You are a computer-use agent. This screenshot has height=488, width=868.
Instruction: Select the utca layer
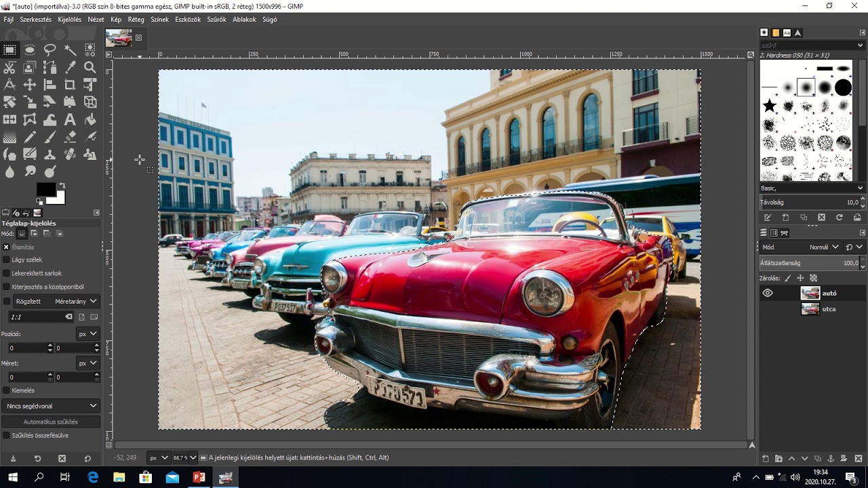click(x=812, y=309)
